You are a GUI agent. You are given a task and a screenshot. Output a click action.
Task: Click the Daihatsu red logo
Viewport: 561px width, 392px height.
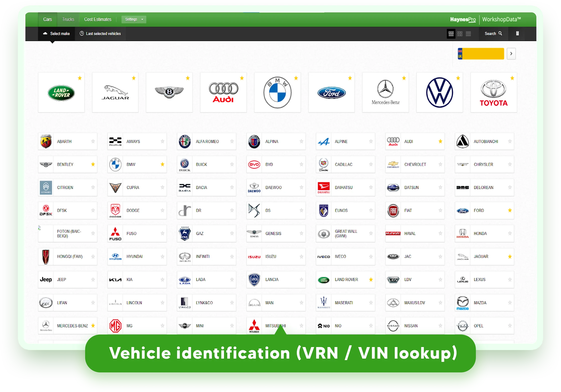324,188
